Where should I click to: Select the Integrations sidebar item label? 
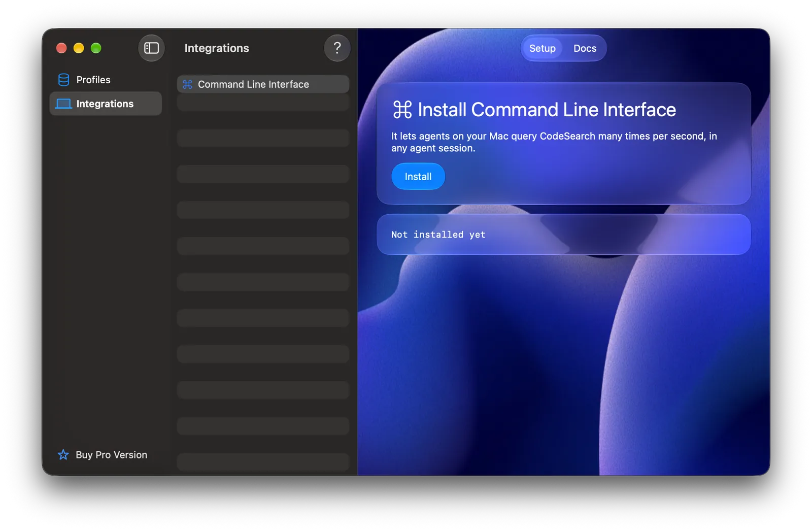tap(105, 104)
